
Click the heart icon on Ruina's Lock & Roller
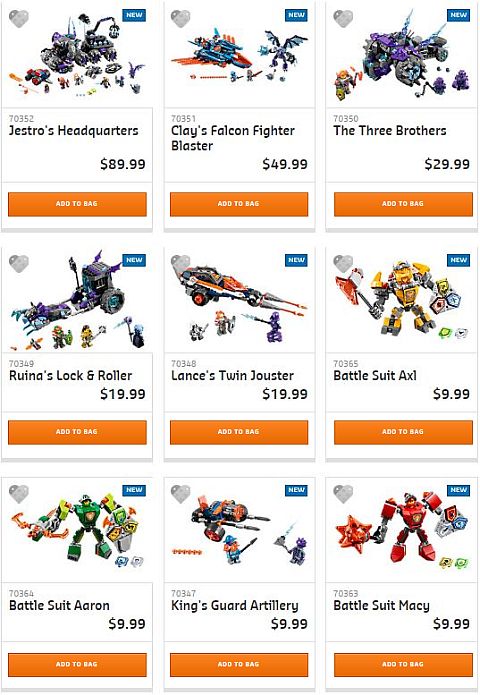click(x=19, y=264)
